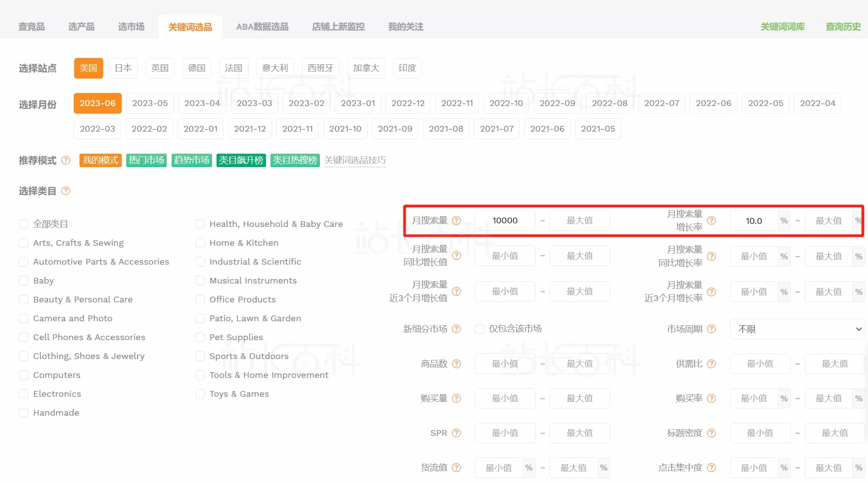Switch to the ABA数据选品 tab
868x484 pixels.
click(x=262, y=27)
